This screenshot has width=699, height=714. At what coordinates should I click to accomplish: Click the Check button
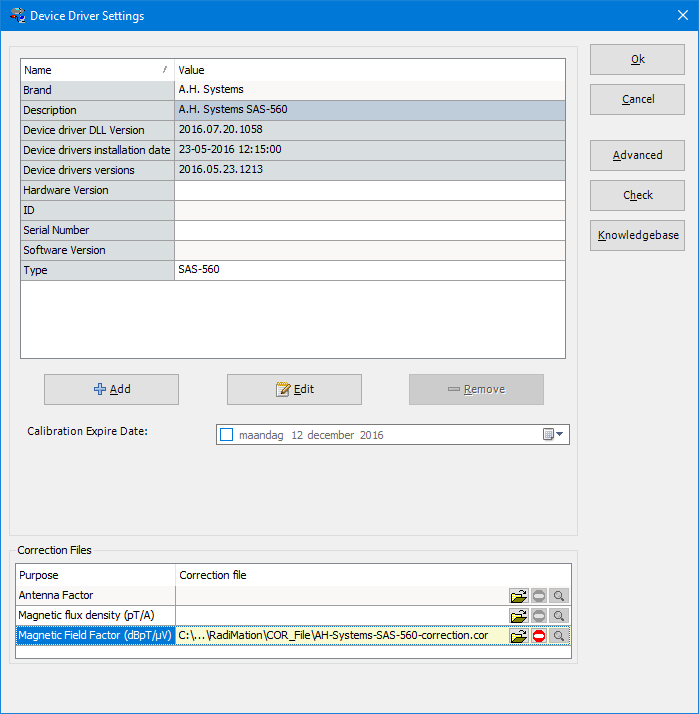[x=637, y=195]
